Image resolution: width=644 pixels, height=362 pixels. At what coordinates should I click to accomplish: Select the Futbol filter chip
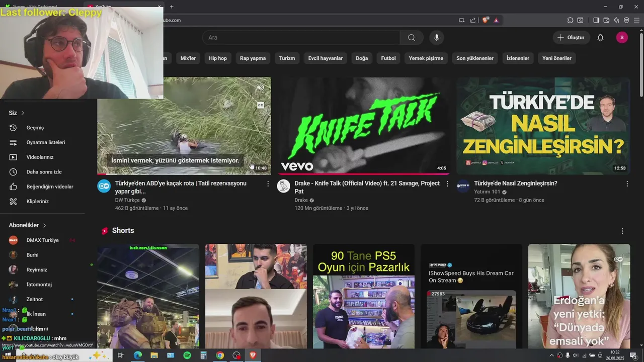point(388,58)
